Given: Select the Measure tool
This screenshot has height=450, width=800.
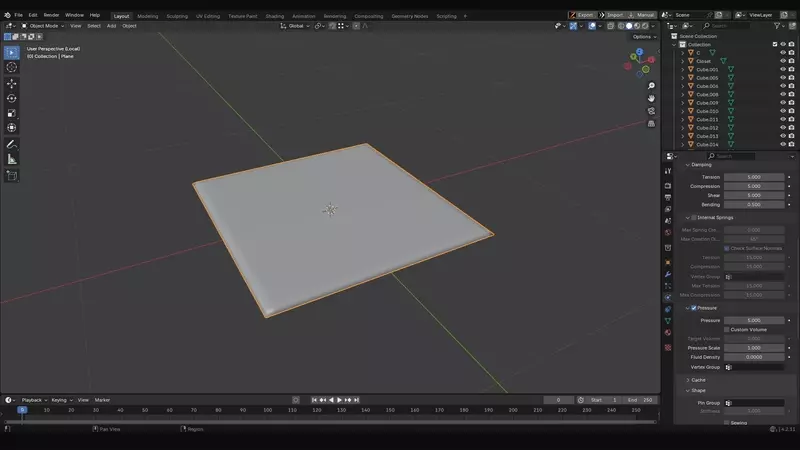Looking at the screenshot, I should pos(12,159).
